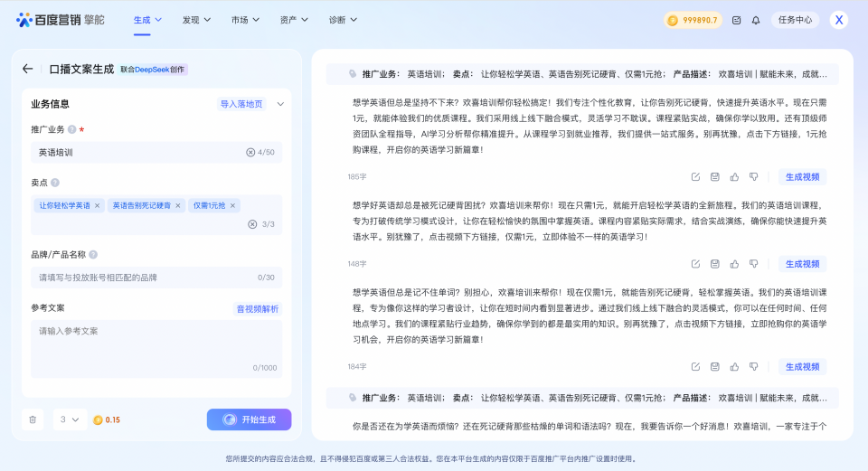Image resolution: width=868 pixels, height=471 pixels.
Task: Open the 市场 navigation menu
Action: click(x=244, y=20)
